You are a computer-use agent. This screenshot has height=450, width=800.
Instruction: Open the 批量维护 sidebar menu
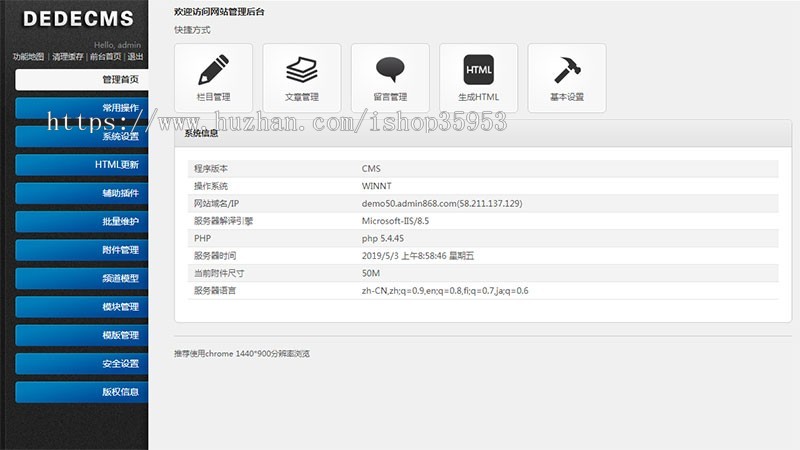coord(82,221)
